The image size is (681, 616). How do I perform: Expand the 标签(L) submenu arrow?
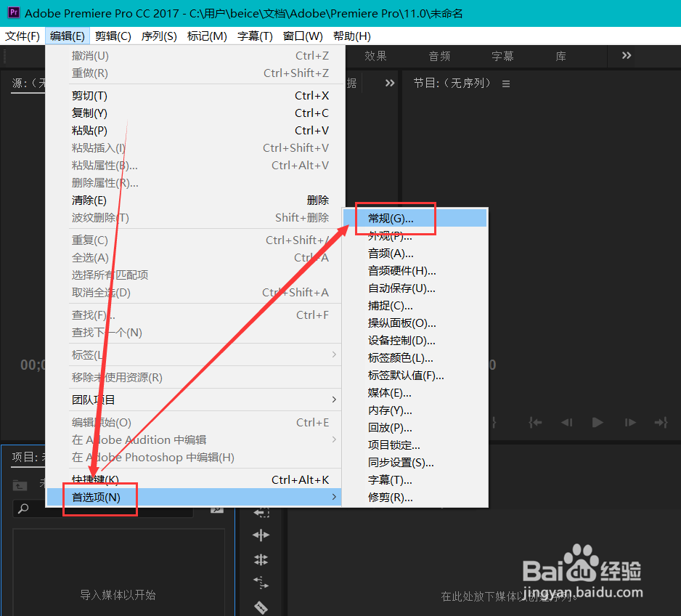pos(334,354)
